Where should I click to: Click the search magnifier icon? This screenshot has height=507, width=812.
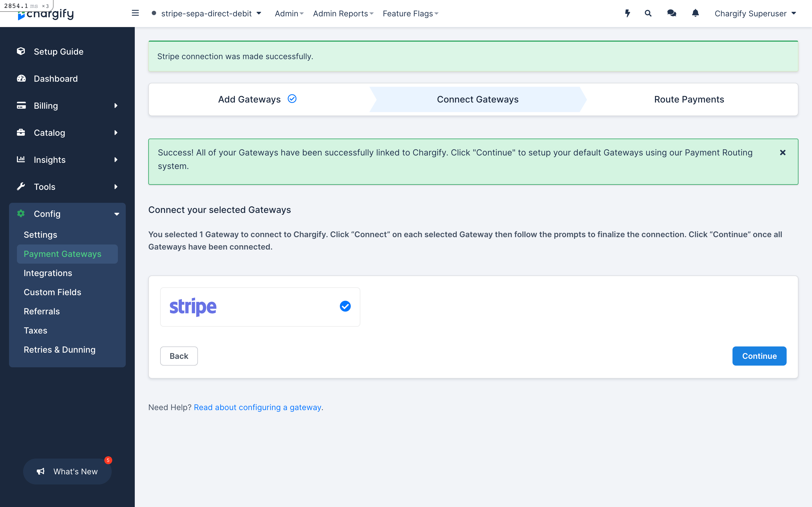coord(648,14)
